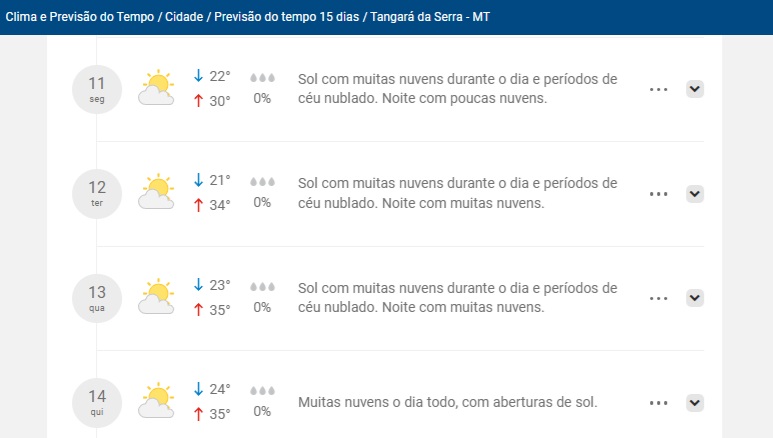Go to Clima e Previsão do Tempo breadcrumb
The width and height of the screenshot is (773, 438).
tap(80, 17)
